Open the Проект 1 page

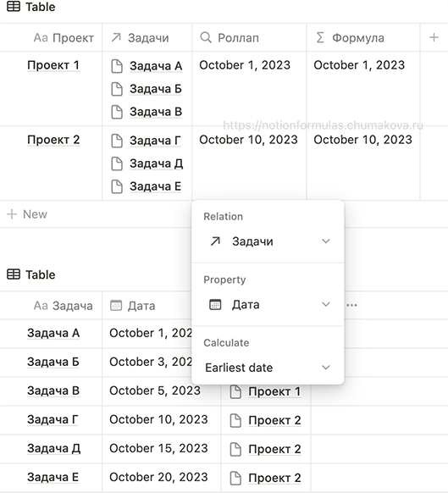[53, 65]
